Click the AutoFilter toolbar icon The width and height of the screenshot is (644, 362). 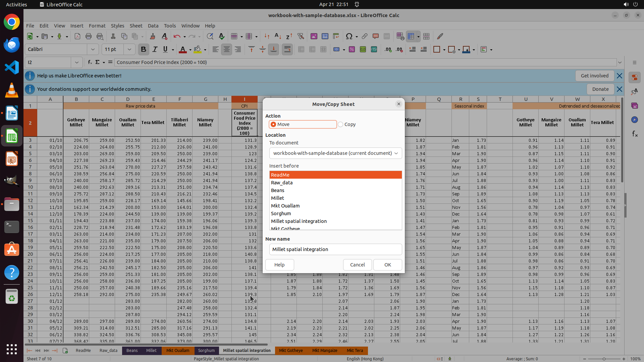coord(301,36)
